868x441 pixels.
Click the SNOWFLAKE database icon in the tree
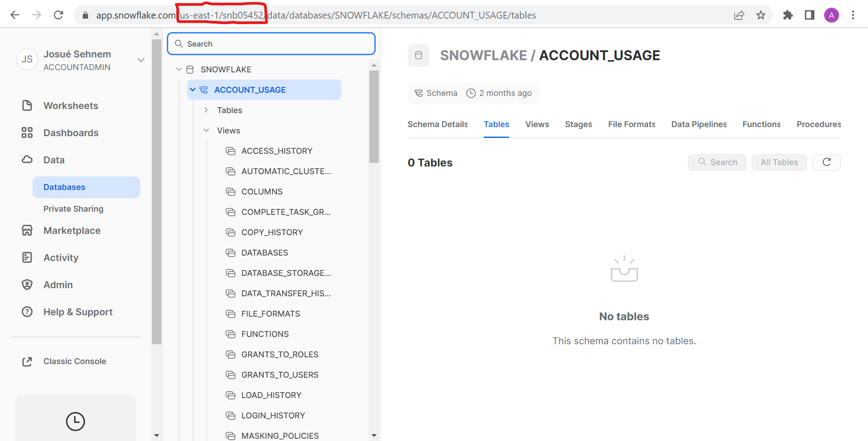point(190,69)
